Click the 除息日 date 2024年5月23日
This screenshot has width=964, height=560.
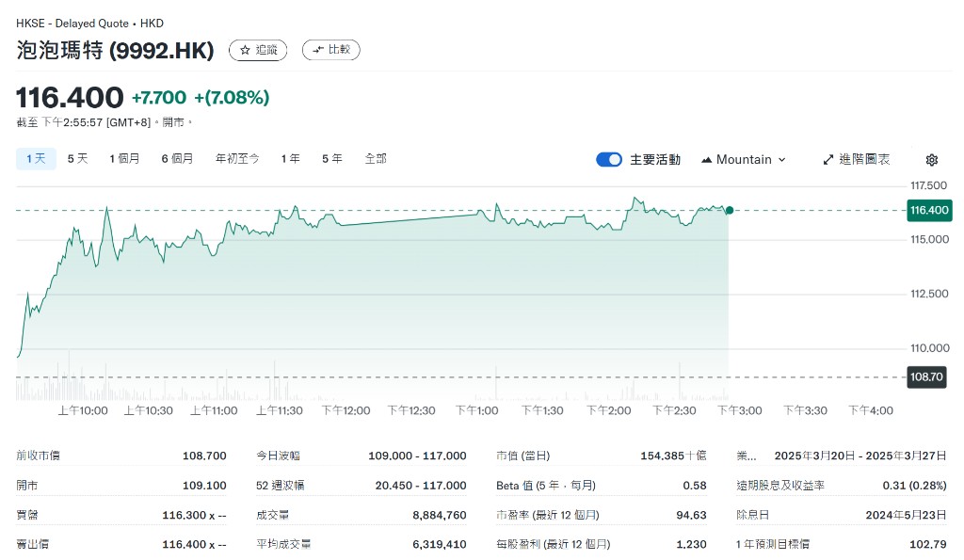[907, 515]
